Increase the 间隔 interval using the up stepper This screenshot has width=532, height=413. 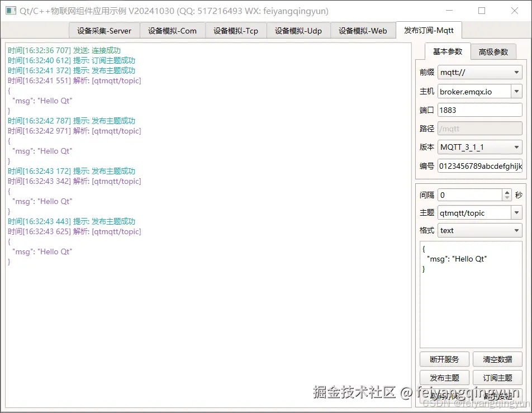coord(507,192)
